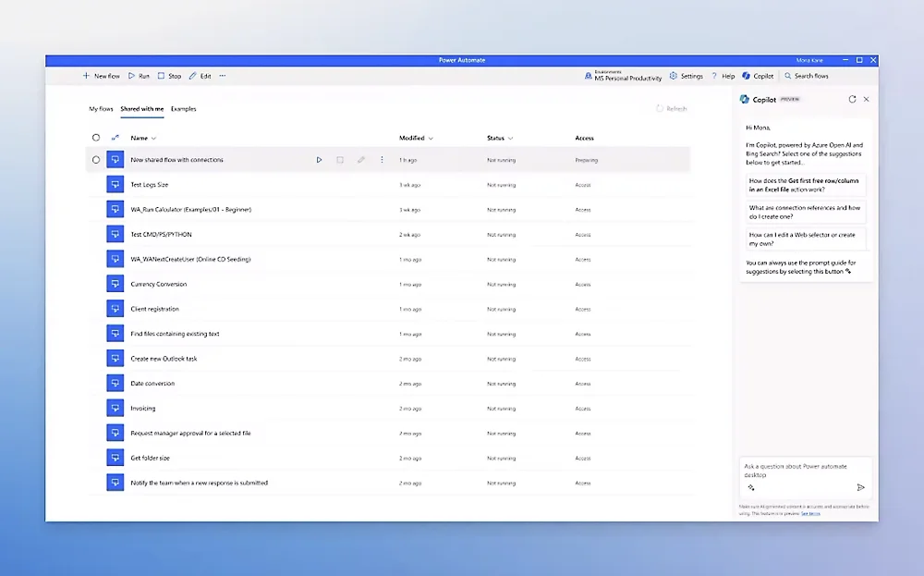Click the Search flows field
The image size is (924, 576).
(x=806, y=76)
